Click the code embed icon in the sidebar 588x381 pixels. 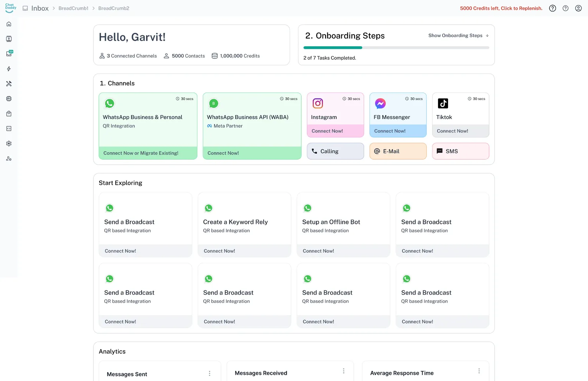(x=9, y=129)
